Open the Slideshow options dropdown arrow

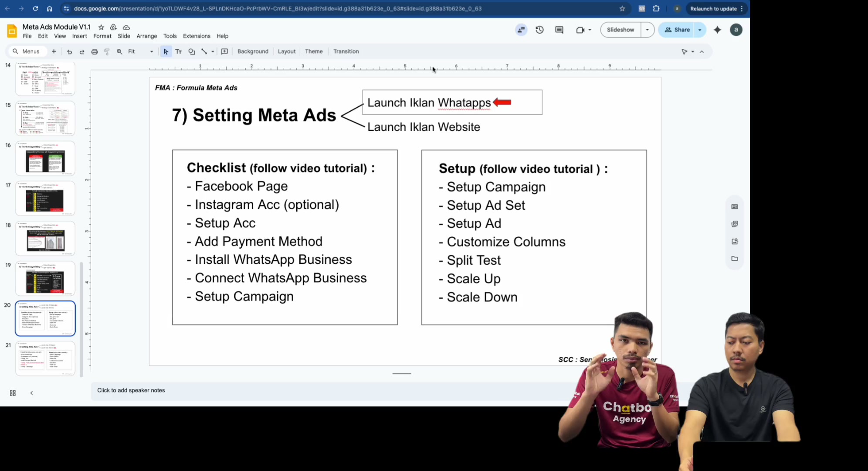point(648,30)
